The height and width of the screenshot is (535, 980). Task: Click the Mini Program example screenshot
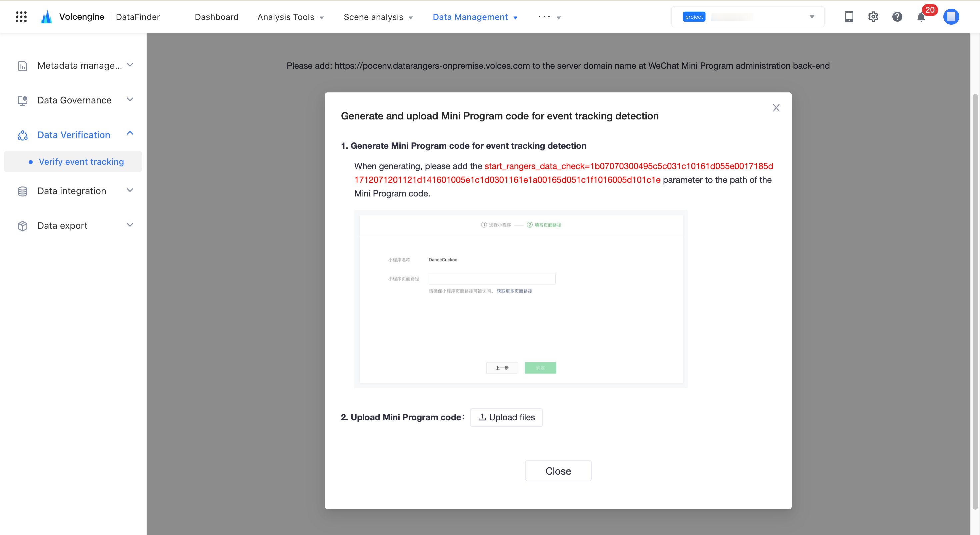point(521,299)
